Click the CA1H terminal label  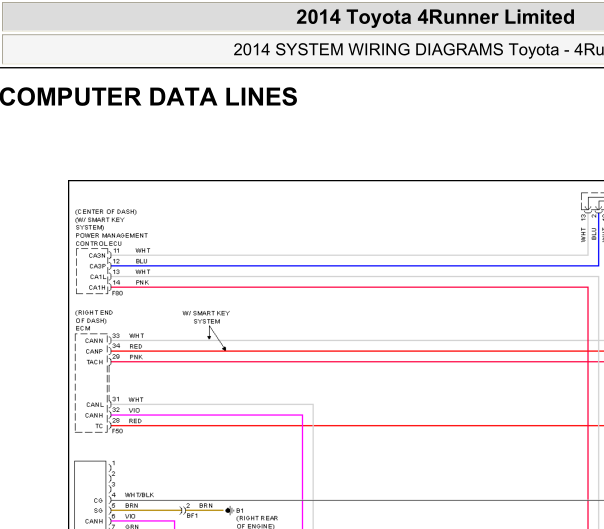point(97,287)
